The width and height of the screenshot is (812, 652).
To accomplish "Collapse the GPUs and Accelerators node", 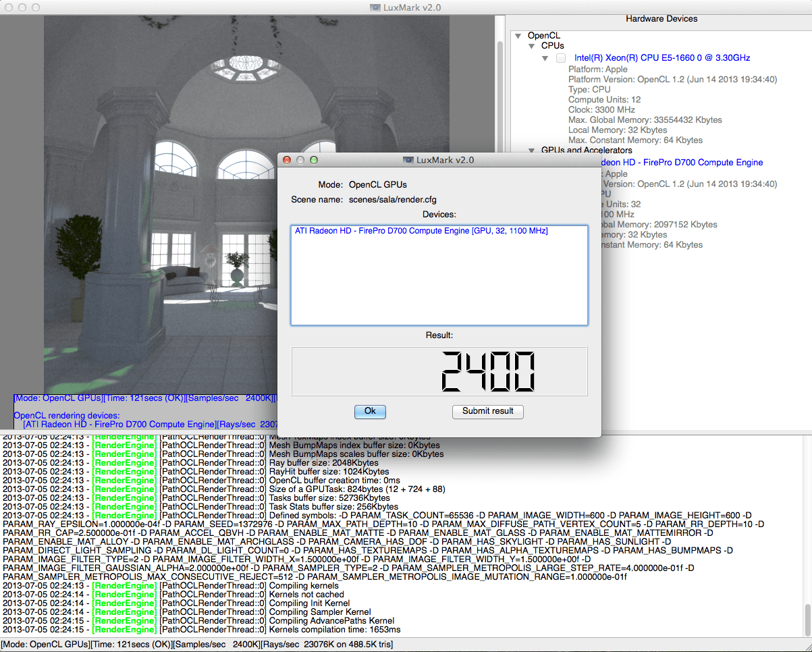I will pyautogui.click(x=531, y=151).
